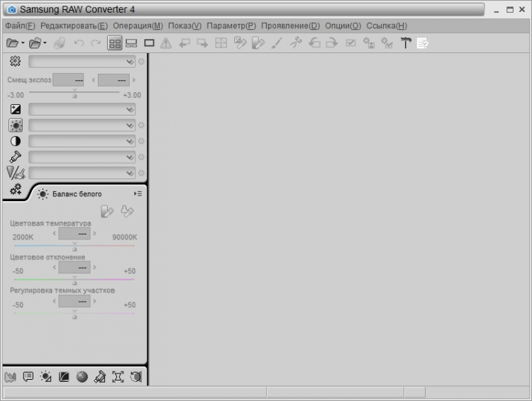Viewport: 532px width, 401px height.
Task: Click the checkmark mark-image toolbar icon
Action: [x=351, y=43]
